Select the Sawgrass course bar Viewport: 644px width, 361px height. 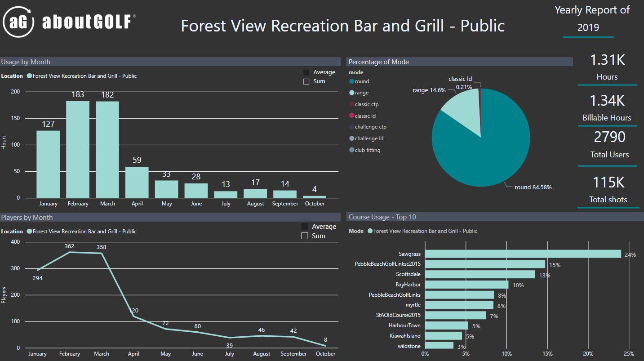pos(523,254)
